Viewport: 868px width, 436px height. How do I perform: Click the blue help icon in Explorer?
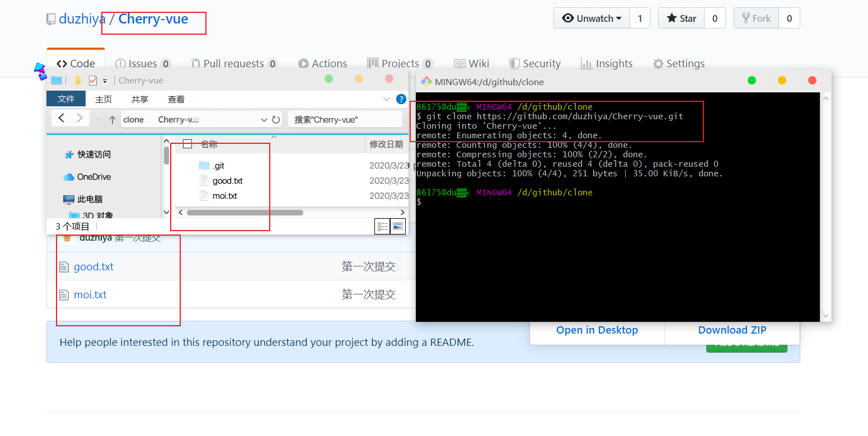click(401, 99)
